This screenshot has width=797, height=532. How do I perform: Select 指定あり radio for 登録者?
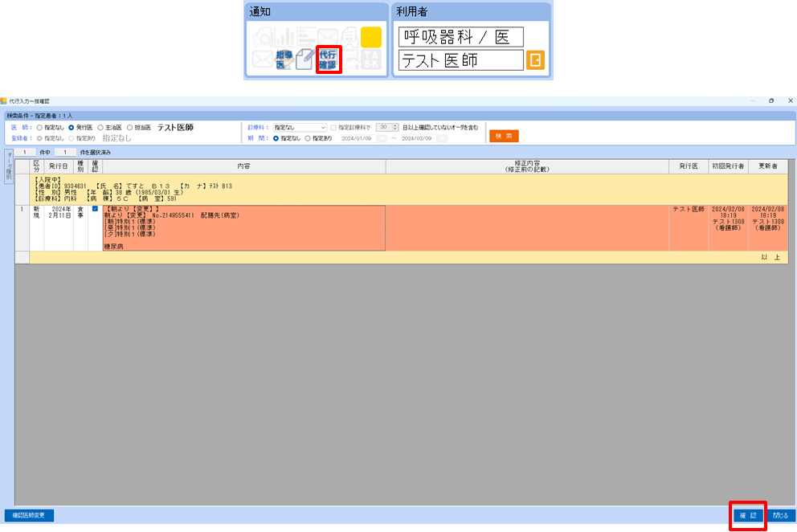[72, 138]
